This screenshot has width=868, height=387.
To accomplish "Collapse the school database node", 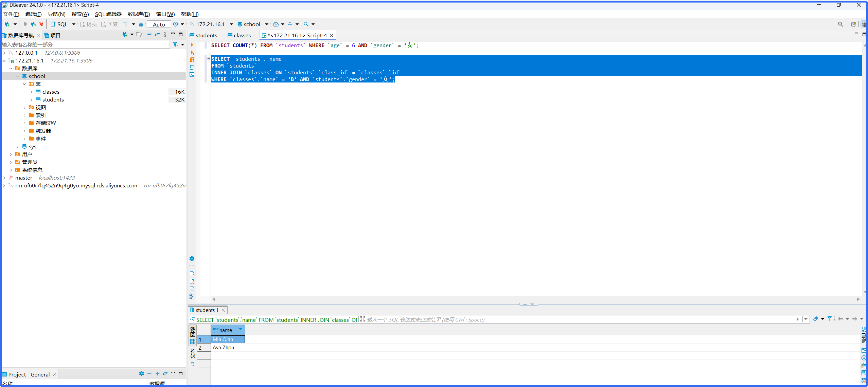I will (18, 76).
